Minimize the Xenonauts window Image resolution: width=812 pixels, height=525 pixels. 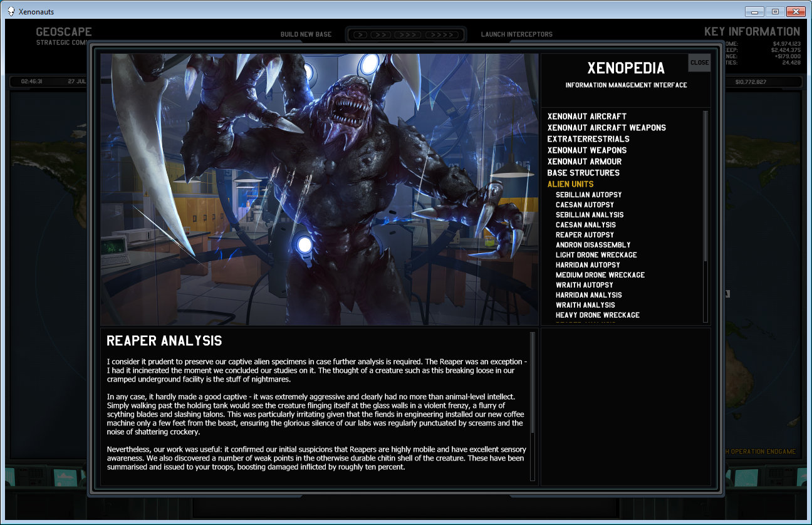pyautogui.click(x=754, y=11)
